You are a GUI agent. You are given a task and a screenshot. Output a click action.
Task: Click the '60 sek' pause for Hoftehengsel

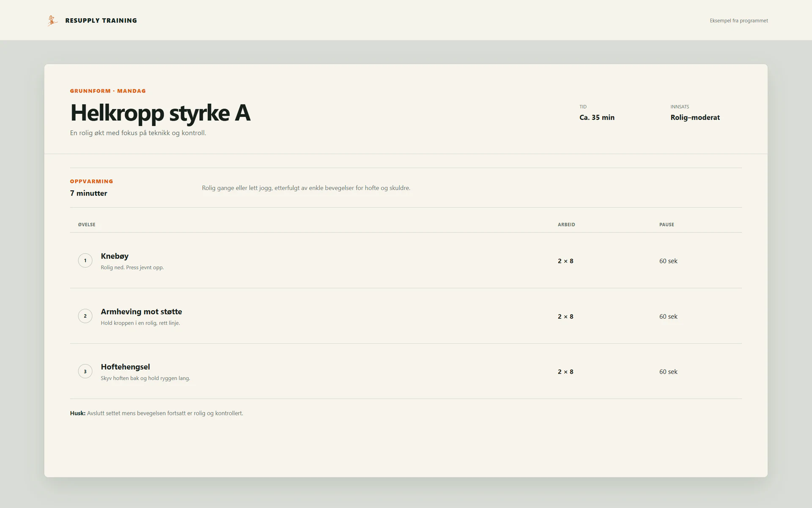tap(668, 372)
